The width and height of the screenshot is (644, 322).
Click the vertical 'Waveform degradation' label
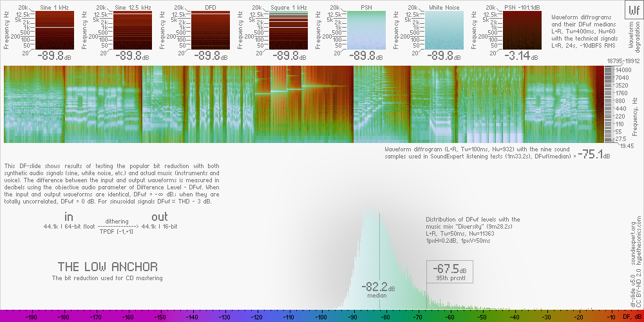click(634, 38)
